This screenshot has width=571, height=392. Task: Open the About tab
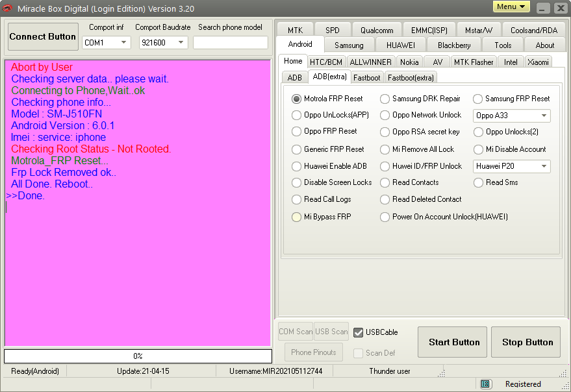click(545, 45)
